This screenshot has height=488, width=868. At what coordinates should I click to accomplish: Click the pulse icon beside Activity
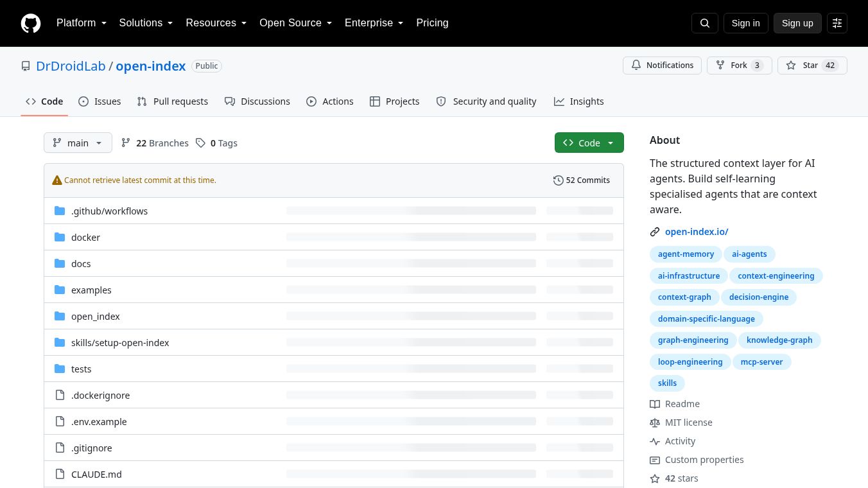click(655, 441)
